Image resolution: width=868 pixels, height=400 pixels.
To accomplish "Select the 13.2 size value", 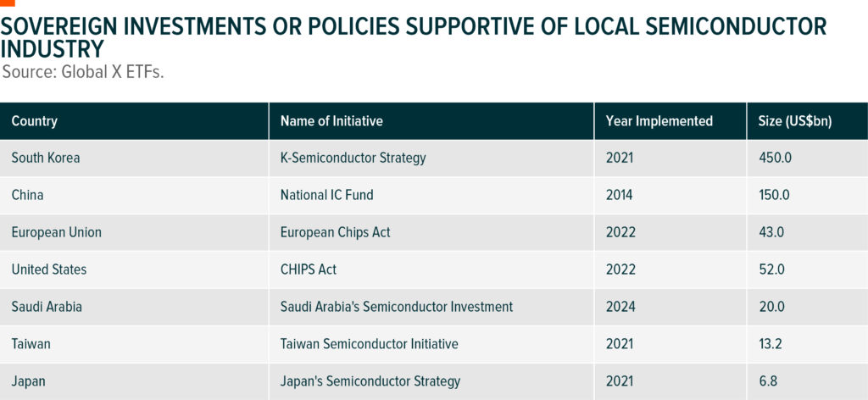I will coord(771,344).
